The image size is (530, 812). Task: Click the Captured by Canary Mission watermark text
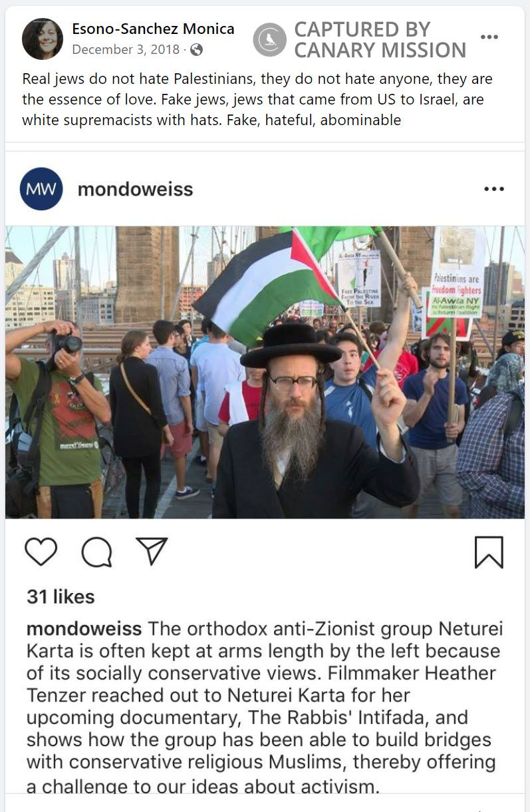click(380, 39)
